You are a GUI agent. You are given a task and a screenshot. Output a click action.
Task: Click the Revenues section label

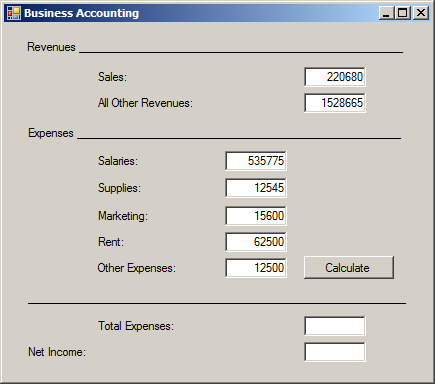click(x=51, y=47)
